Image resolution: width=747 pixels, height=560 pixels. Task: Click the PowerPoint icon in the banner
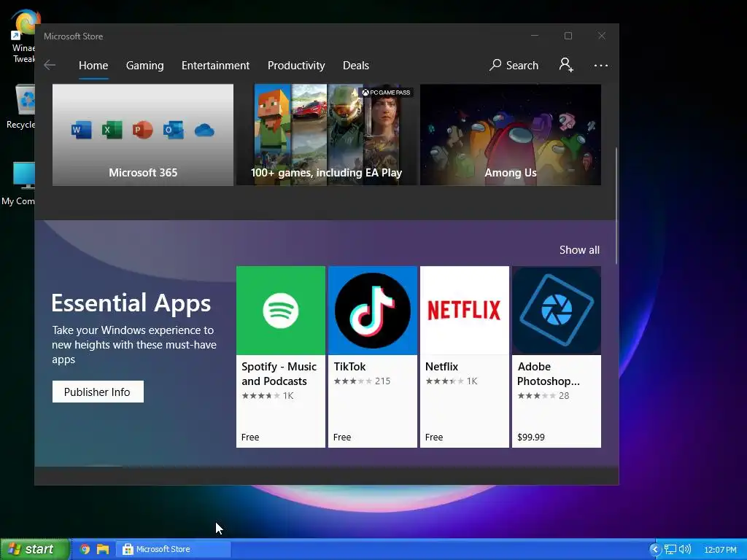pyautogui.click(x=142, y=130)
